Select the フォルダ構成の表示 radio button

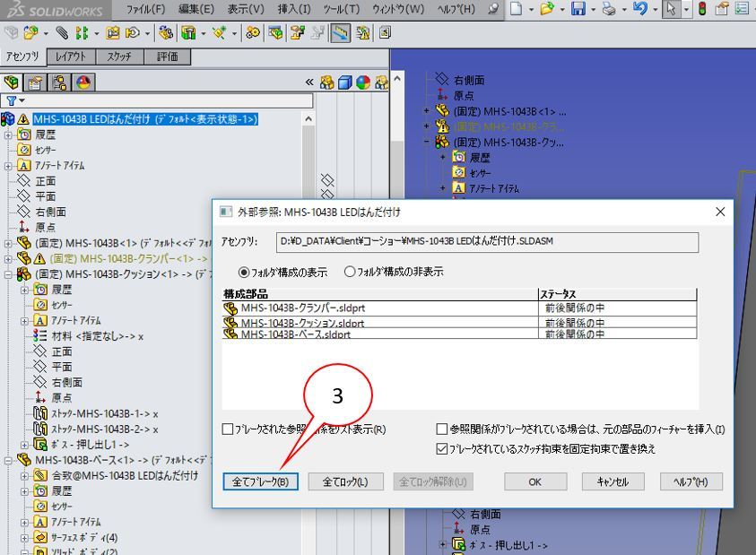click(x=244, y=273)
